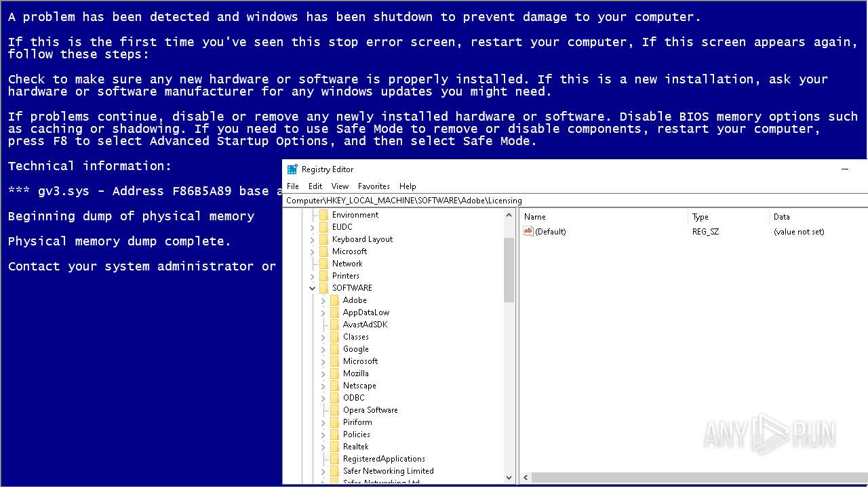Click the registry path address bar

[575, 201]
